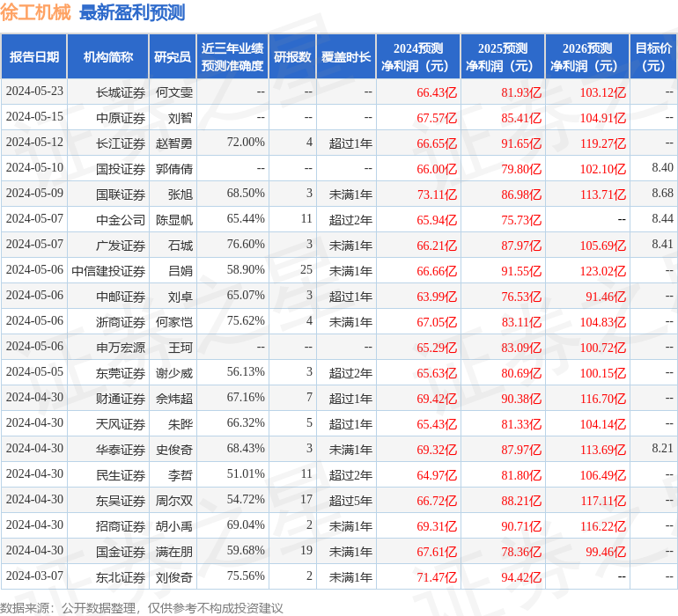
Task: Click institution 中金公司
Action: coord(121,220)
